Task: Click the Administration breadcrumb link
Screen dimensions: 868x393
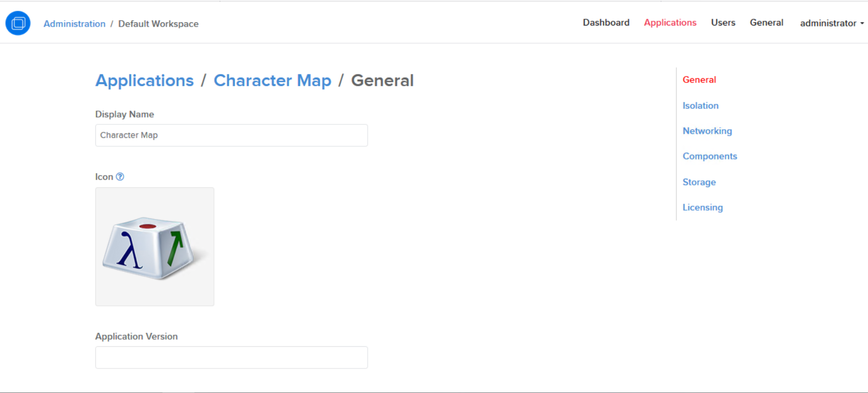Action: pos(75,24)
